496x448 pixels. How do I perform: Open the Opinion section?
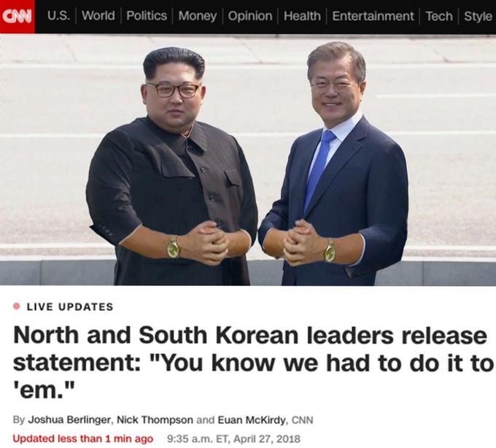point(250,16)
